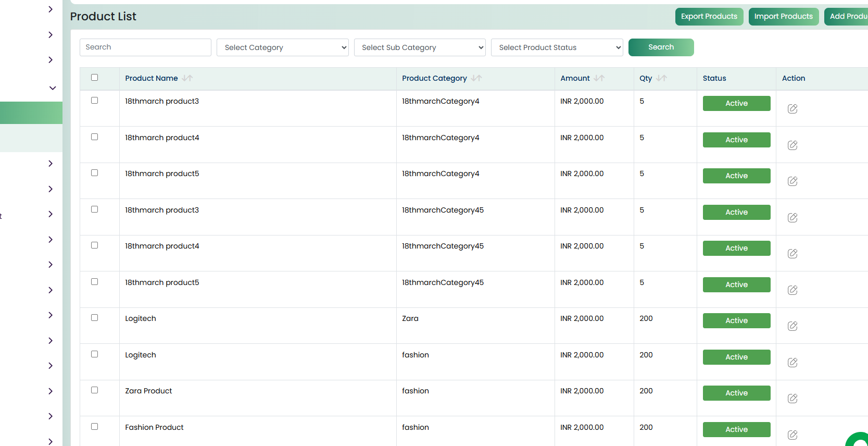Run the green Search button
Viewport: 868px width, 446px height.
coord(661,47)
